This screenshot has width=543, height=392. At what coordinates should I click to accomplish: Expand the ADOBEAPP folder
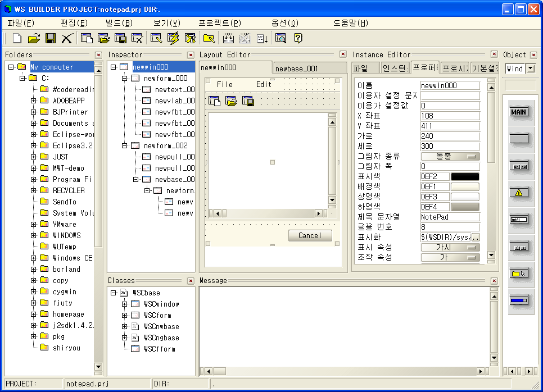pos(33,101)
